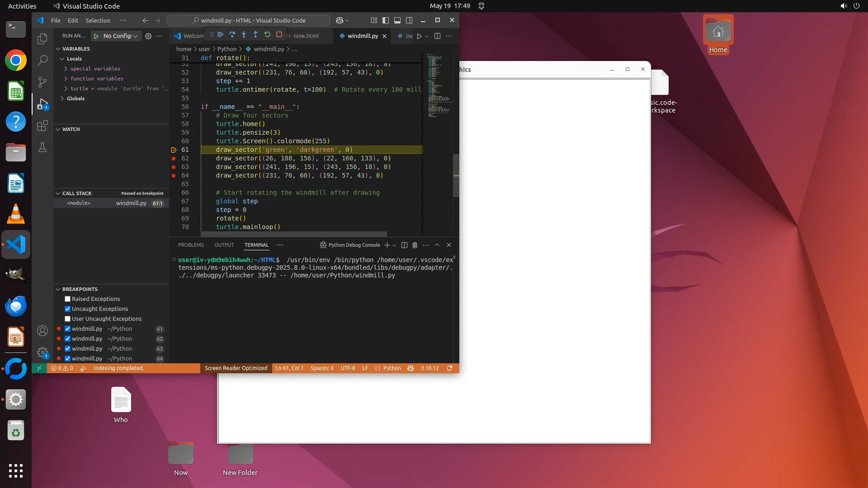
Task: Click Screen Reader Optimized status item
Action: click(236, 368)
